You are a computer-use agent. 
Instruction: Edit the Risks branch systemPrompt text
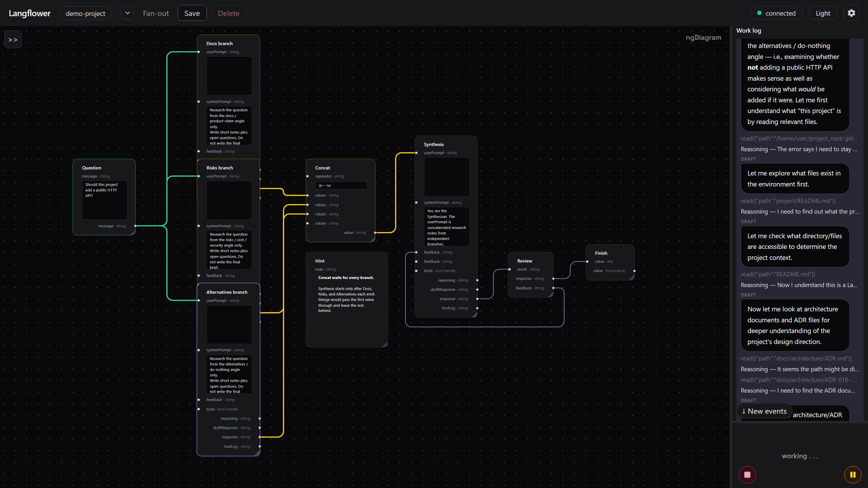coord(229,250)
